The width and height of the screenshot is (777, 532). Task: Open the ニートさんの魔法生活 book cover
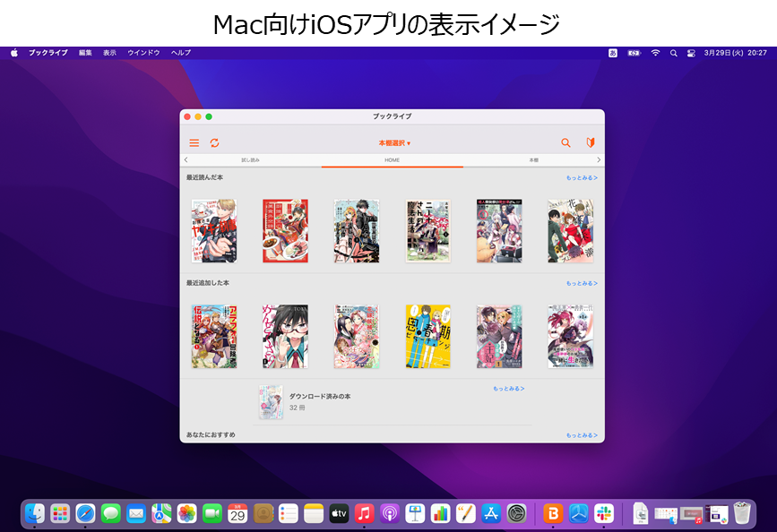(x=428, y=231)
